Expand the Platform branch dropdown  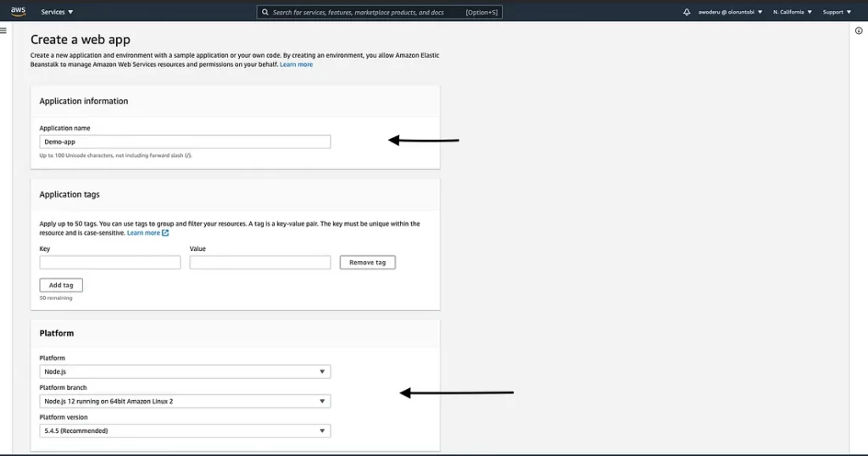click(x=185, y=401)
